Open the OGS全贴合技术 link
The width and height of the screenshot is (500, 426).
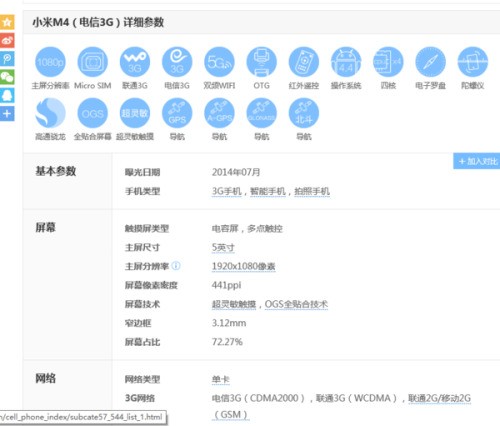point(296,304)
